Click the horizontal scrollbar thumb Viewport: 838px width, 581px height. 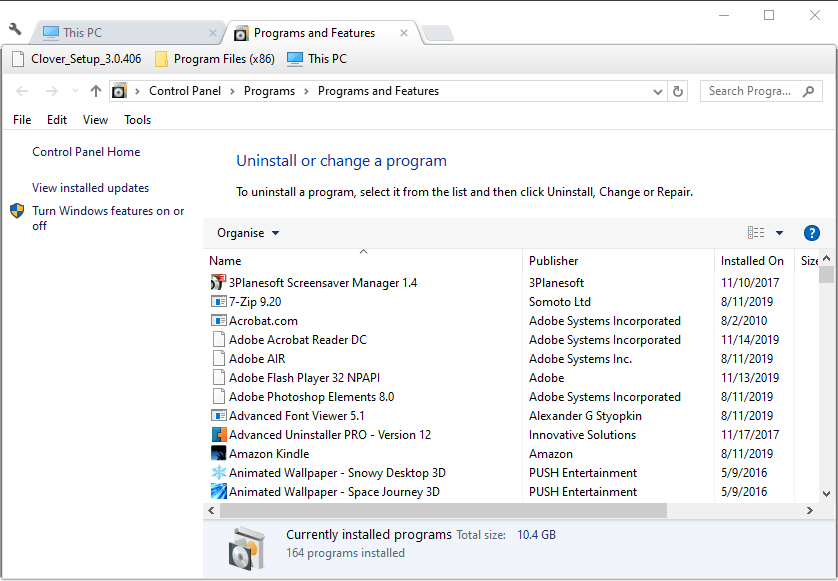[x=443, y=510]
